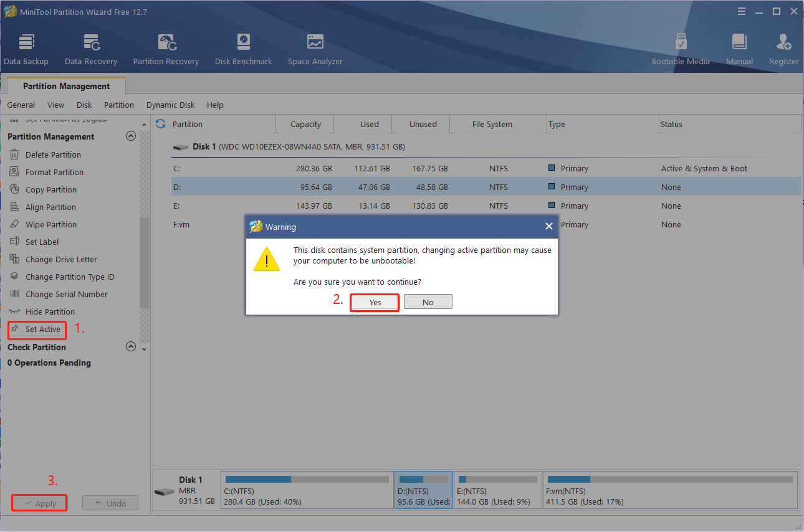Sort by Capacity column header
804x532 pixels.
(x=305, y=124)
